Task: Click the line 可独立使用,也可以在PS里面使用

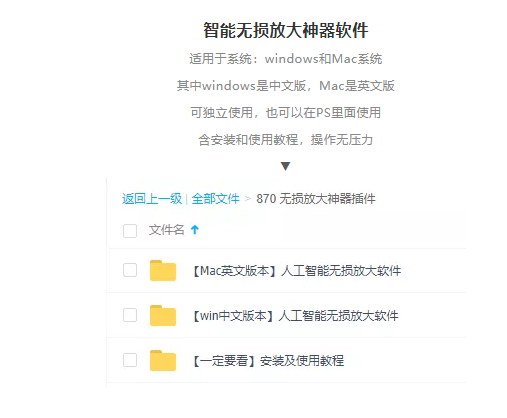Action: click(x=286, y=113)
